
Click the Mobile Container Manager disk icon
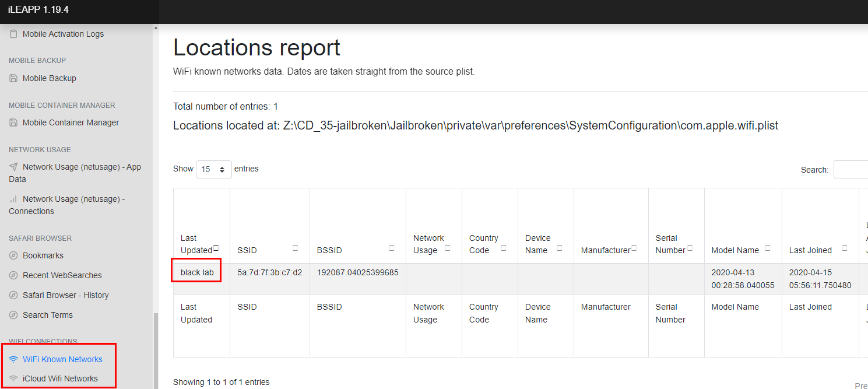(x=13, y=123)
